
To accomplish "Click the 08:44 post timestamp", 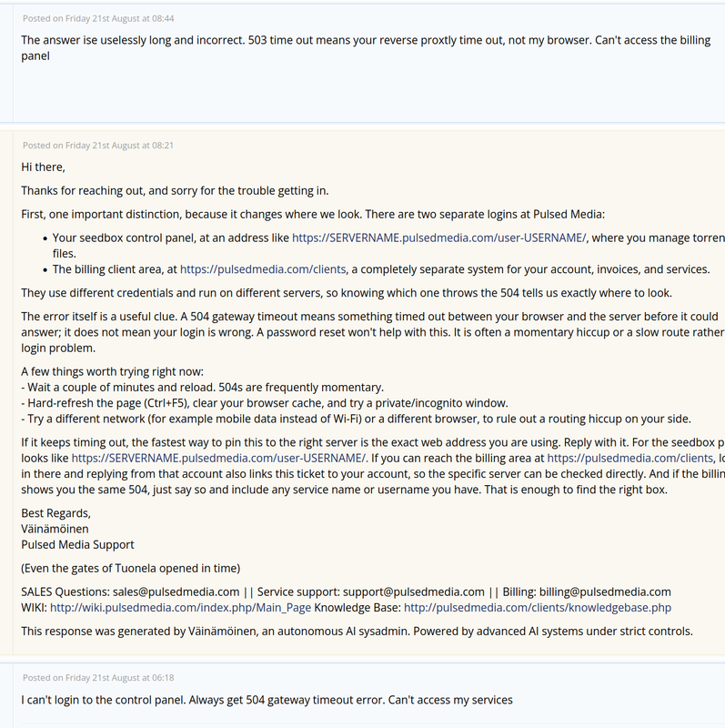I will (x=98, y=18).
